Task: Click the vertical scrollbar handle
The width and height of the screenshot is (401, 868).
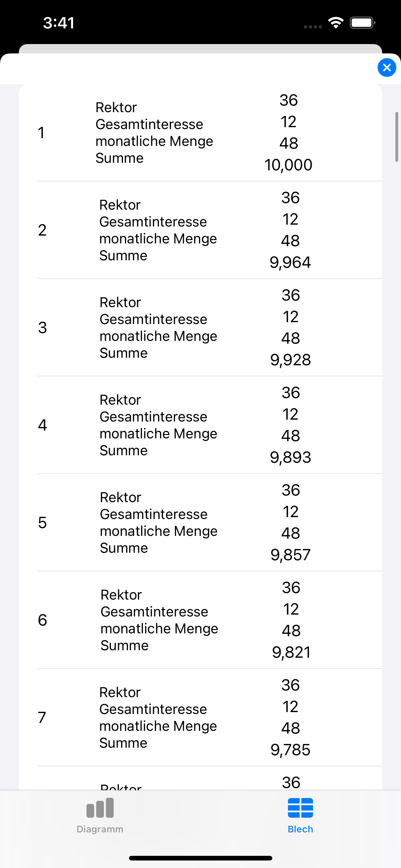Action: tap(397, 137)
